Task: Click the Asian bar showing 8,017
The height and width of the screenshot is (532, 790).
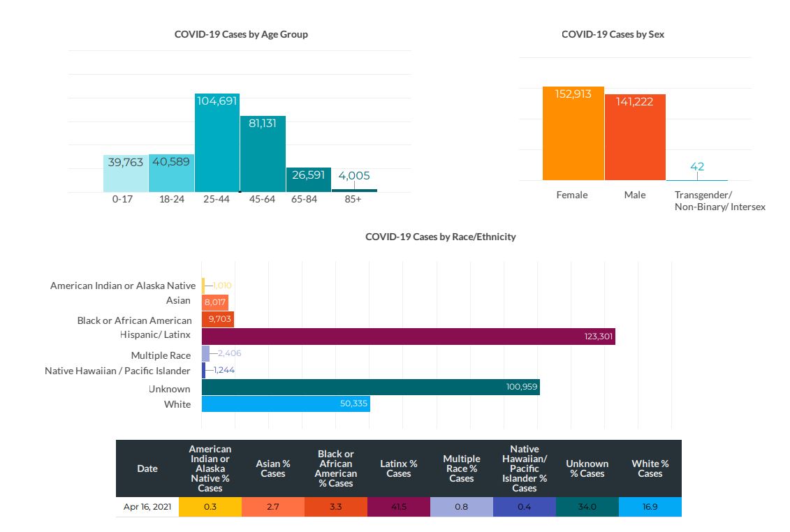Action: coord(214,302)
